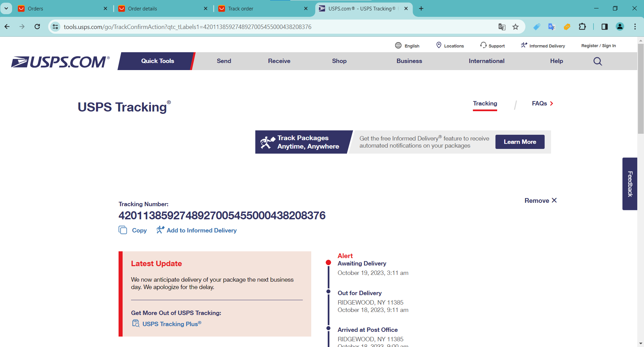Open site information icon in address bar

point(56,27)
